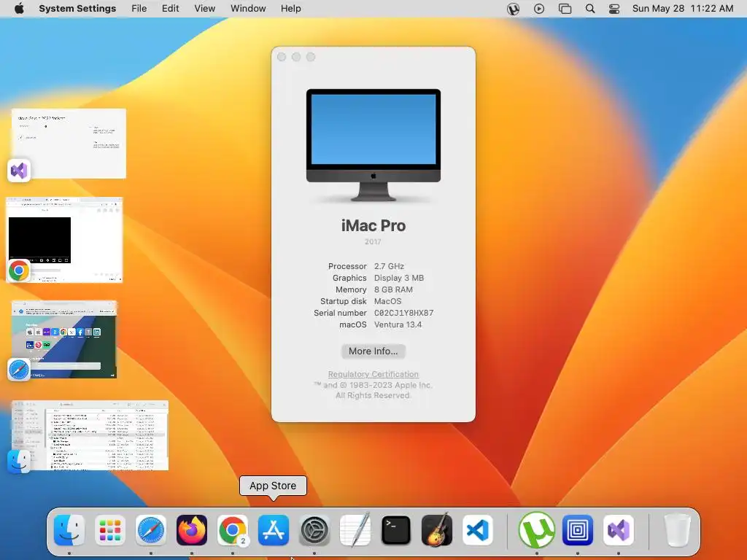The height and width of the screenshot is (560, 747).
Task: Open Launchpad in the Dock
Action: (x=110, y=530)
